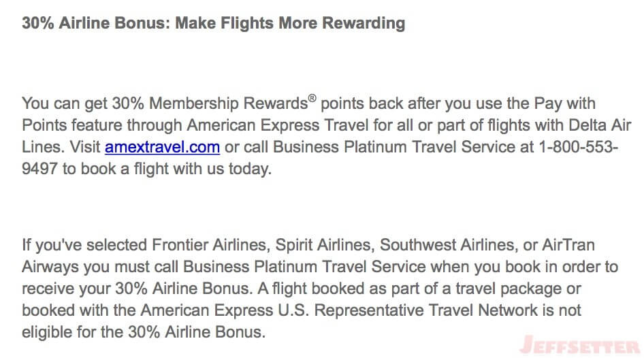Click the '30% Airline Bonus' heading
The image size is (644, 358).
pos(96,23)
